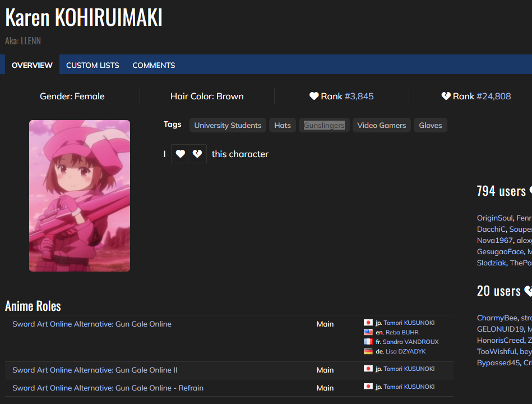532x404 pixels.
Task: Select the Gunslingers tag
Action: [x=324, y=125]
